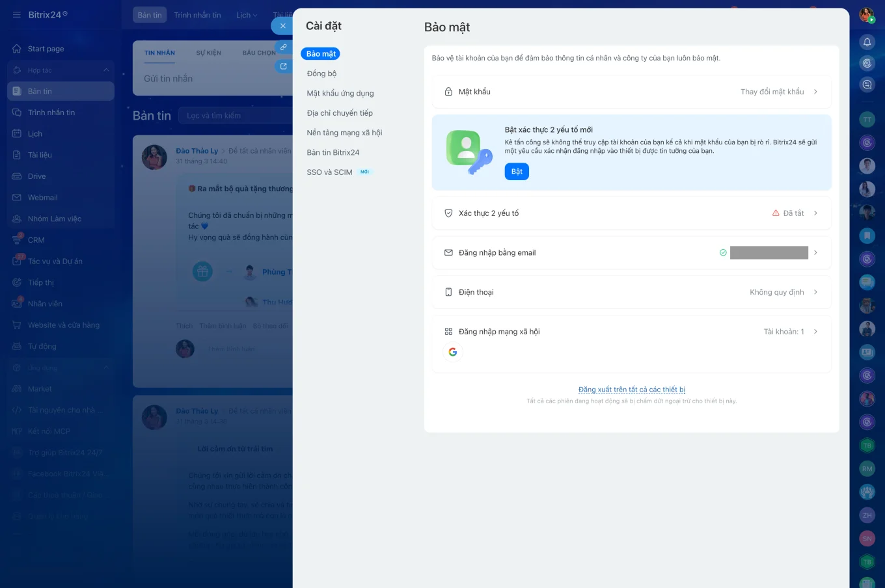
Task: Click the Bitrix24 logo in the header
Action: (x=48, y=15)
